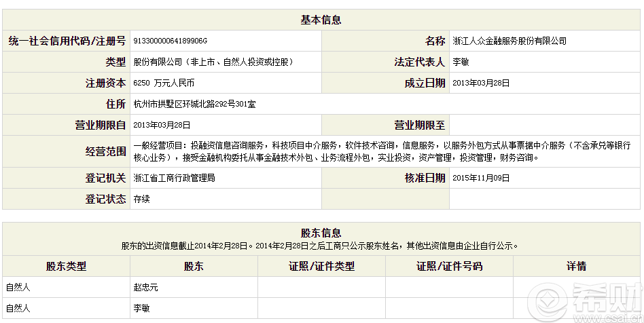Screen dimensions: 644x323
Task: Click the 成立日期 label
Action: point(425,83)
